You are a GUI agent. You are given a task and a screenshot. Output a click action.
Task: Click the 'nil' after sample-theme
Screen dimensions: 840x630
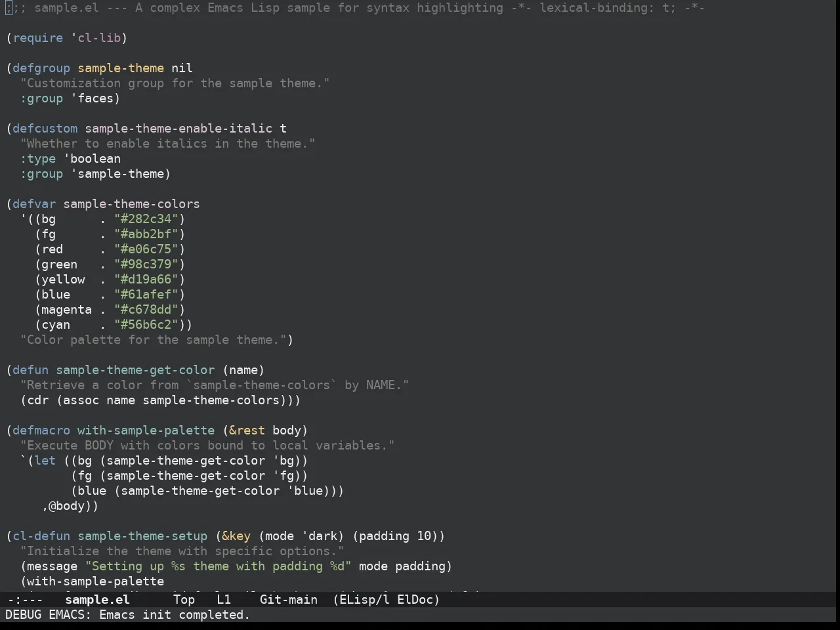point(182,68)
